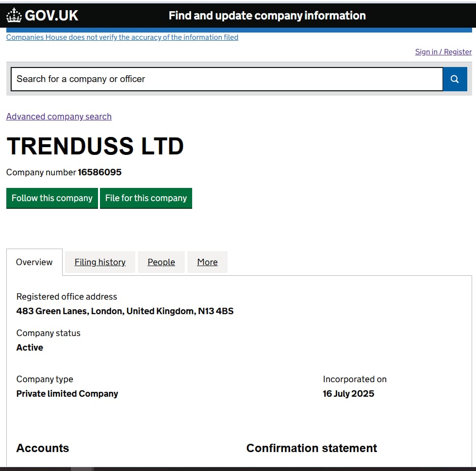This screenshot has height=471, width=476.
Task: Select the Overview tab
Action: pos(34,262)
